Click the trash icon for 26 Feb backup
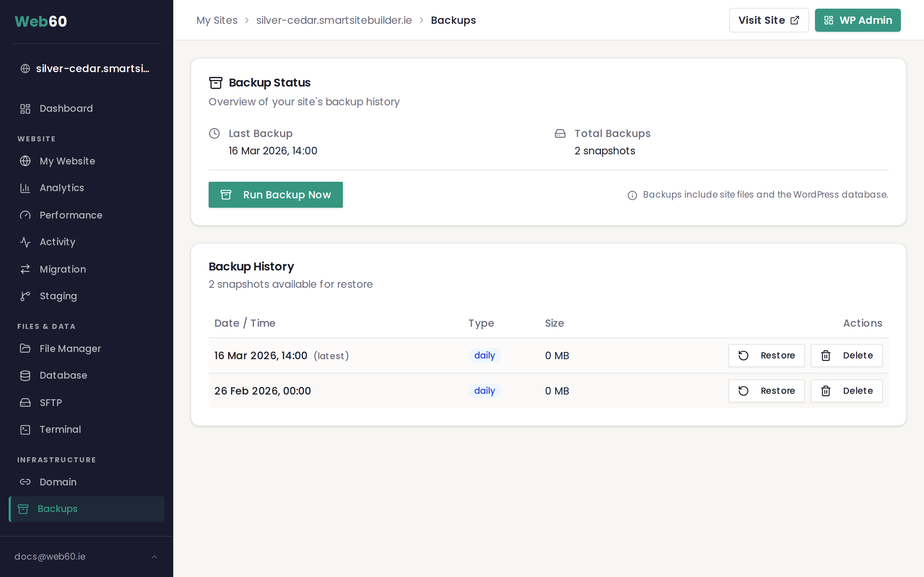 (825, 391)
